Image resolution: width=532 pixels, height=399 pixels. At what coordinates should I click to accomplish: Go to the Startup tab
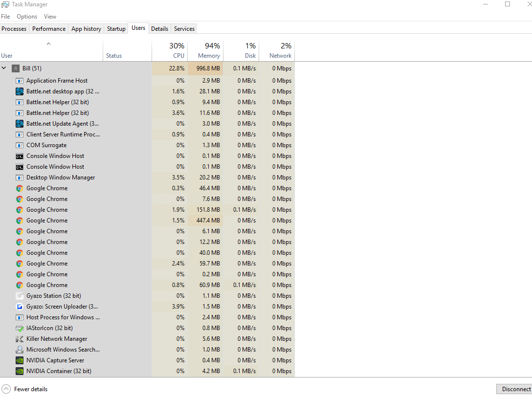coord(116,29)
